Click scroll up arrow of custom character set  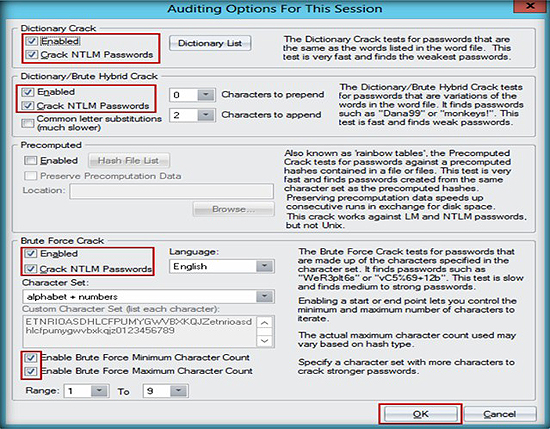click(x=265, y=323)
